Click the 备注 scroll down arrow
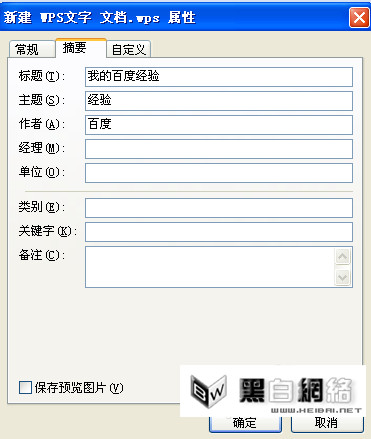The width and height of the screenshot is (371, 439). coord(342,277)
